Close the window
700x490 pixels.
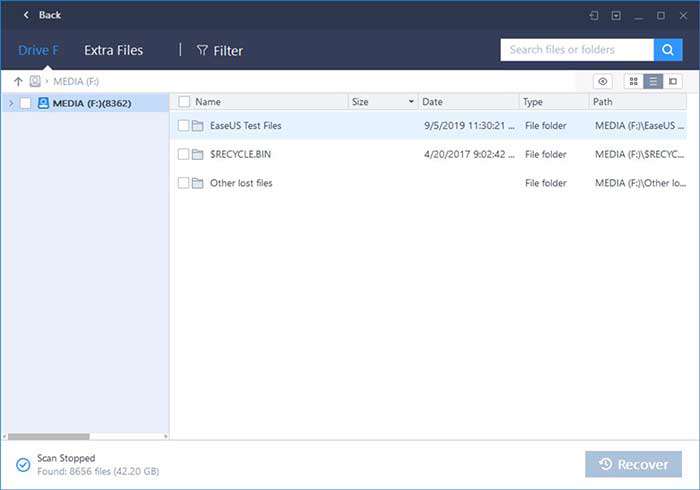coord(683,16)
